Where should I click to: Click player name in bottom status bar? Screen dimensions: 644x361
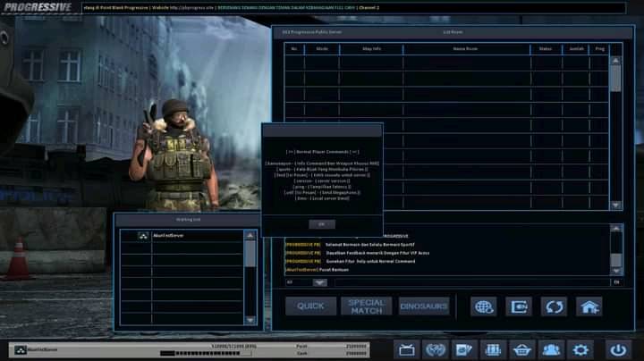pyautogui.click(x=43, y=350)
